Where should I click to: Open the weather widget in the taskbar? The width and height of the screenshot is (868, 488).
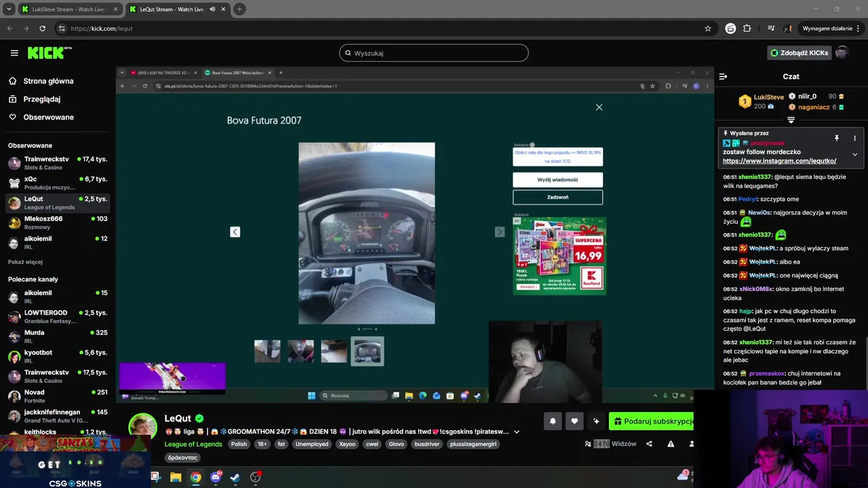tap(685, 474)
